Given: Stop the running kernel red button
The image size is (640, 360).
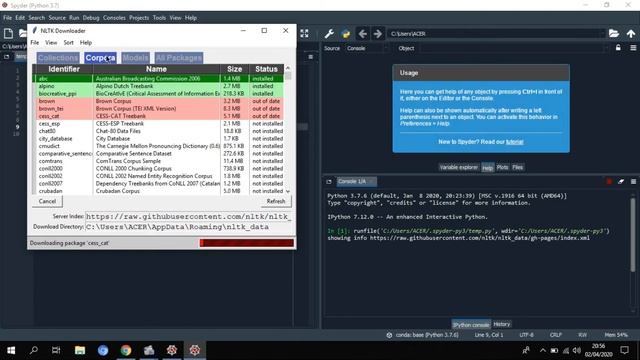Looking at the screenshot, I should [609, 182].
